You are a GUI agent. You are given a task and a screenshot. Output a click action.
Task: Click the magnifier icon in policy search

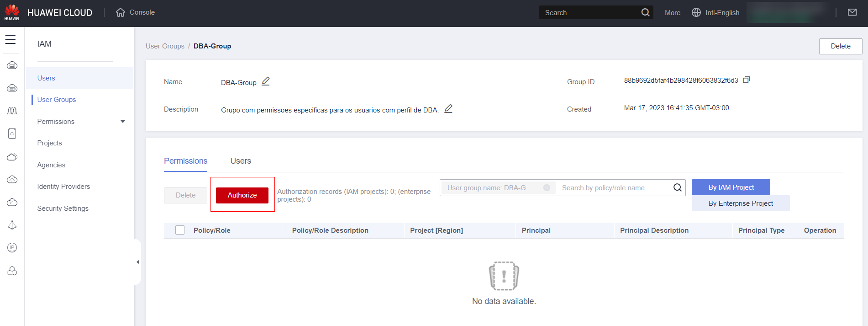677,187
